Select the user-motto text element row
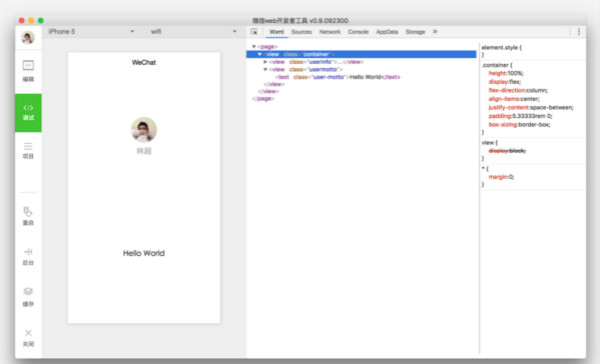600x364 pixels. (x=338, y=77)
